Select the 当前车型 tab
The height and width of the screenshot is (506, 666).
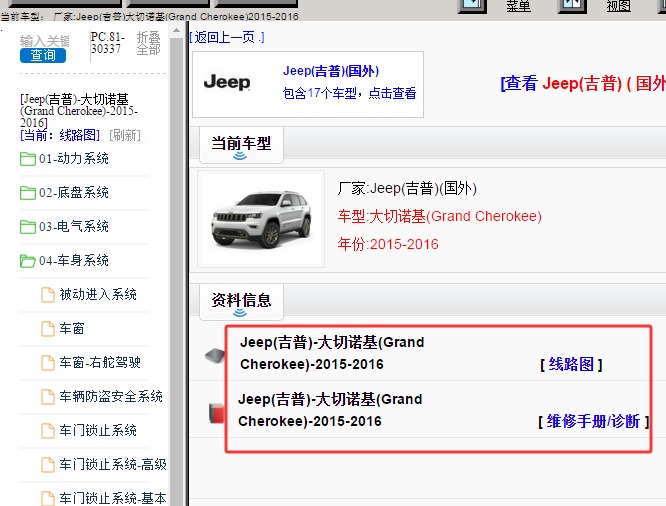pyautogui.click(x=241, y=145)
